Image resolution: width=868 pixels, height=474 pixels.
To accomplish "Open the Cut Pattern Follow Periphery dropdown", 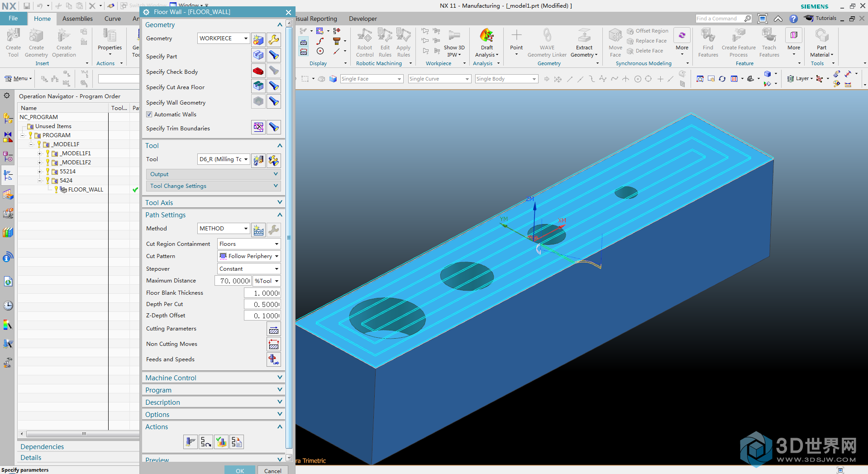I will [x=249, y=256].
